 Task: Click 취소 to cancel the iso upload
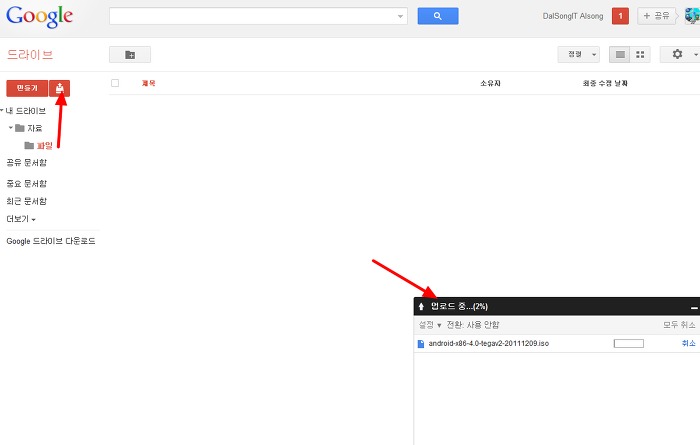pyautogui.click(x=688, y=343)
